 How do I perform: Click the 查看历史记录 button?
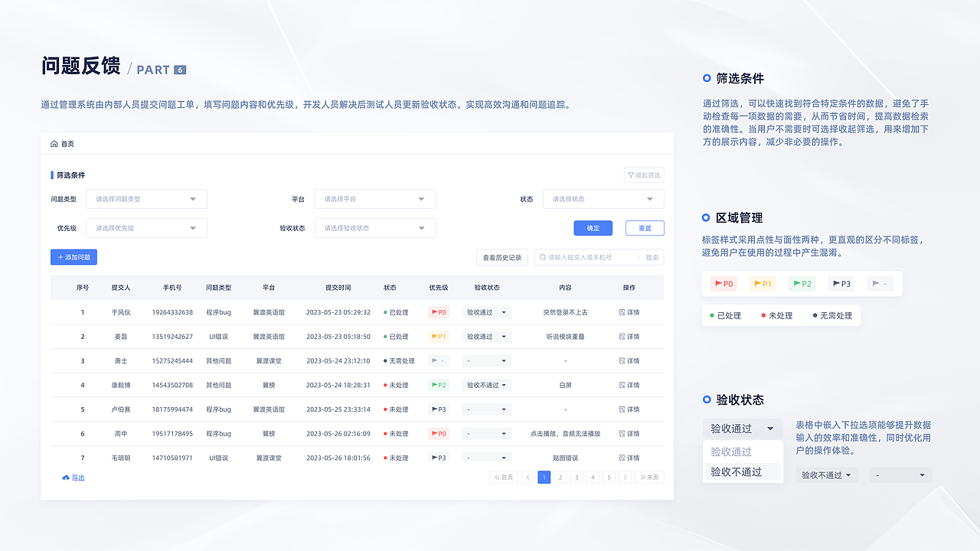tap(501, 257)
